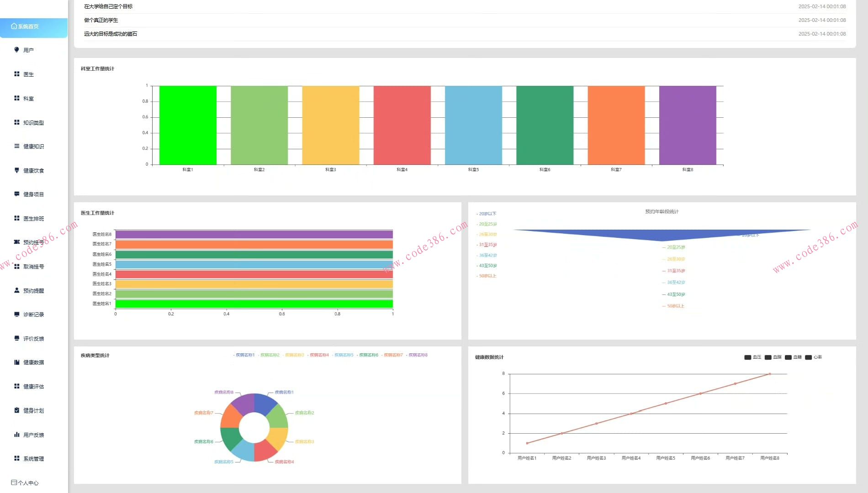Go to the 系统首页 menu item
This screenshot has width=868, height=493.
tap(34, 26)
